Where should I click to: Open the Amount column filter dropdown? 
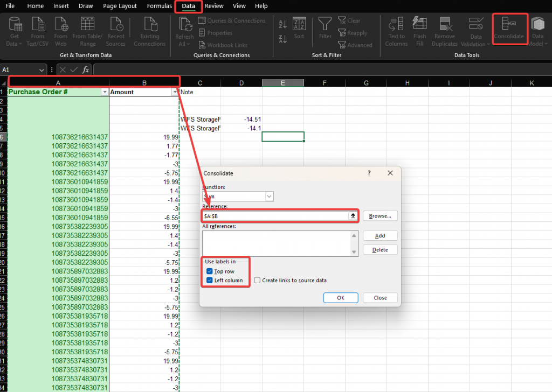click(x=174, y=93)
